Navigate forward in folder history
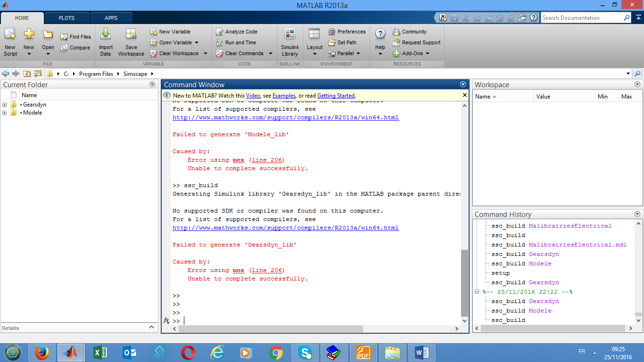Viewport: 644px width, 362px height. [16, 74]
